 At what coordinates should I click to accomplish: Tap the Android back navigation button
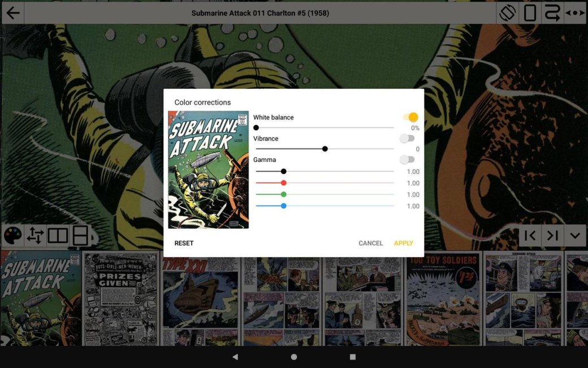(x=235, y=357)
